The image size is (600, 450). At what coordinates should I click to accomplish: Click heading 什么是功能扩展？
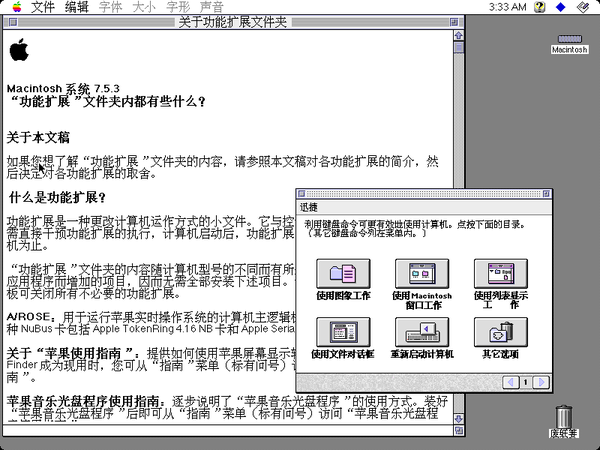coord(57,198)
